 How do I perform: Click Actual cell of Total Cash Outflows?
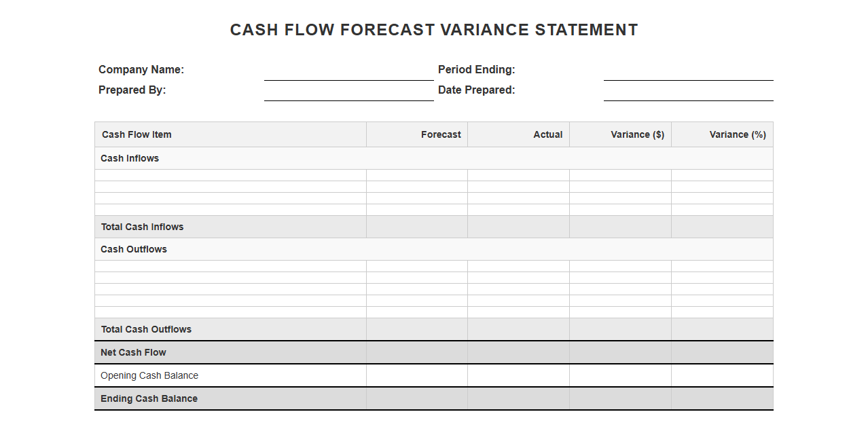[519, 329]
